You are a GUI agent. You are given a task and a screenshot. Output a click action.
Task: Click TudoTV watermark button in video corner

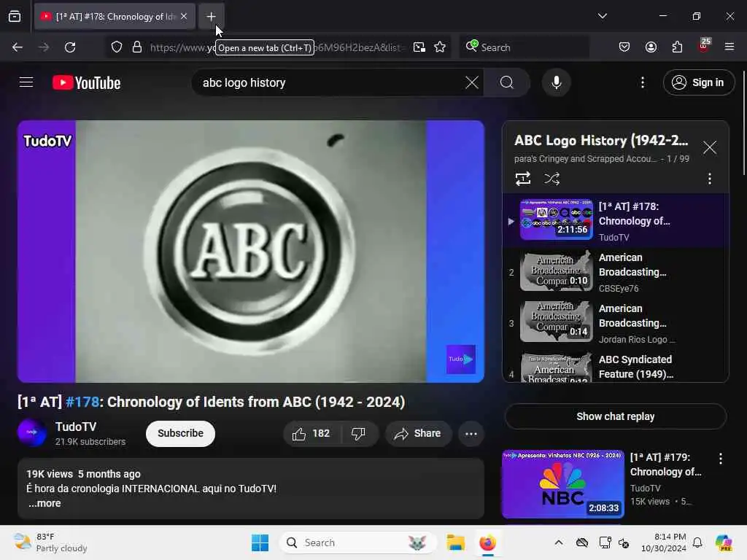point(461,359)
